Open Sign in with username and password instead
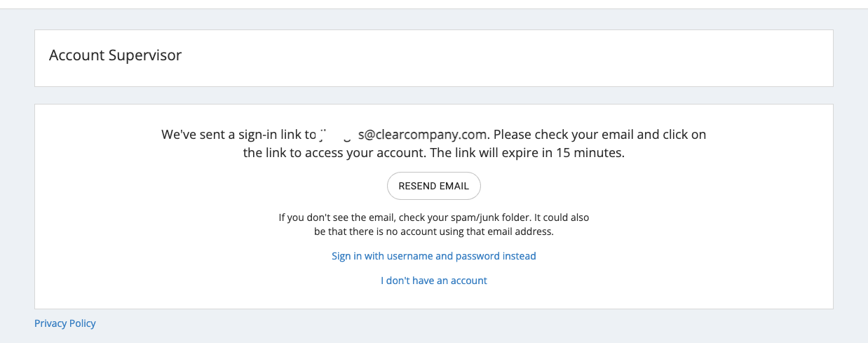The width and height of the screenshot is (868, 343). [433, 256]
